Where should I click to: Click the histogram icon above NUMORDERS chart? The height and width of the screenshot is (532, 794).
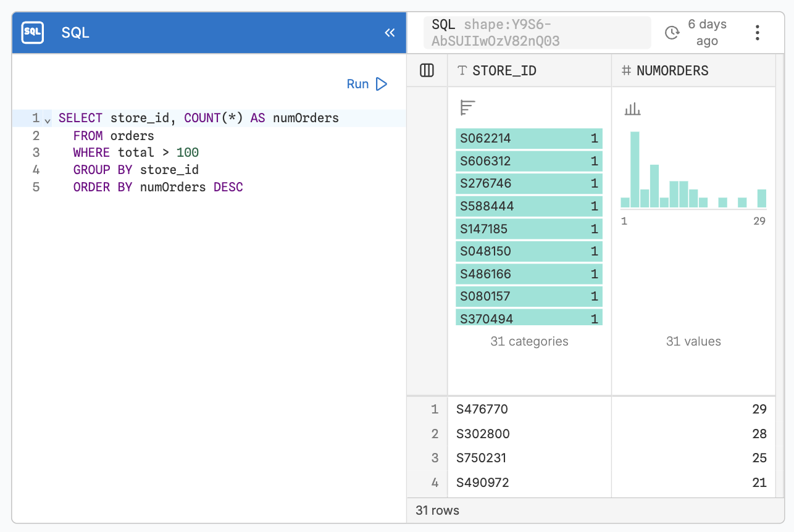pyautogui.click(x=632, y=109)
